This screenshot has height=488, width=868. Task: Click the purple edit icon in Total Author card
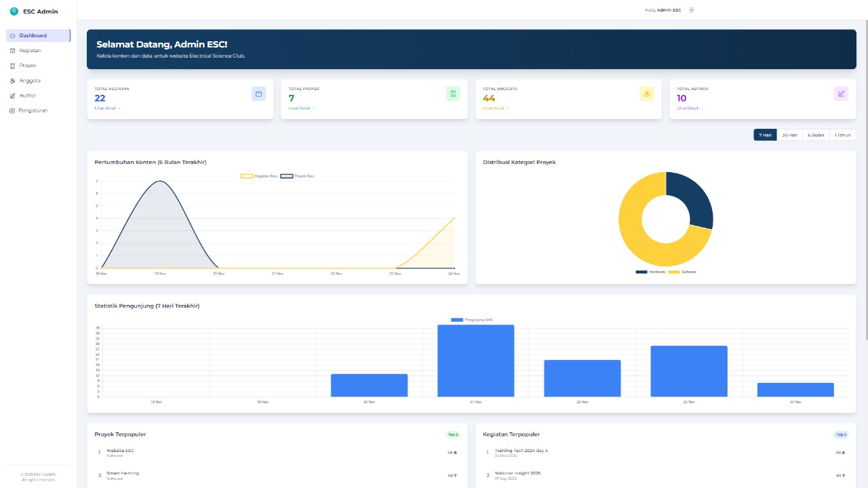pos(841,94)
